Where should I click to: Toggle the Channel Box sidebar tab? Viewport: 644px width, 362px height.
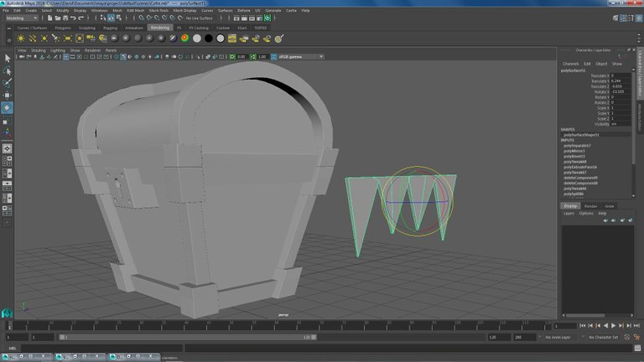tap(640, 74)
